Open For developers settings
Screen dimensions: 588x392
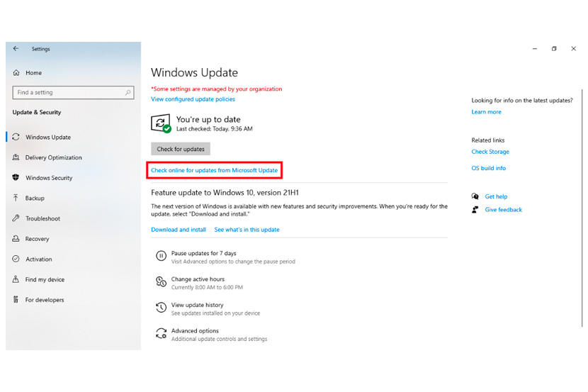44,300
